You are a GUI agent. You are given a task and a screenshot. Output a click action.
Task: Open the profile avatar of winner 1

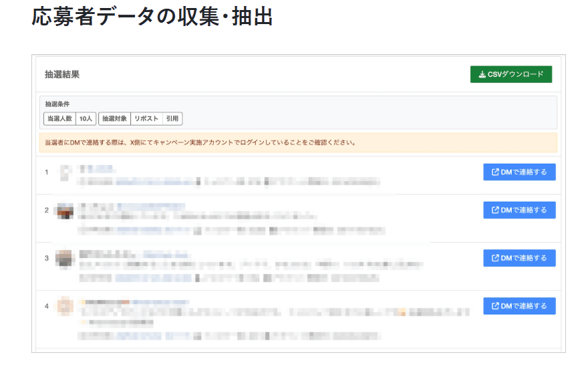pyautogui.click(x=65, y=173)
